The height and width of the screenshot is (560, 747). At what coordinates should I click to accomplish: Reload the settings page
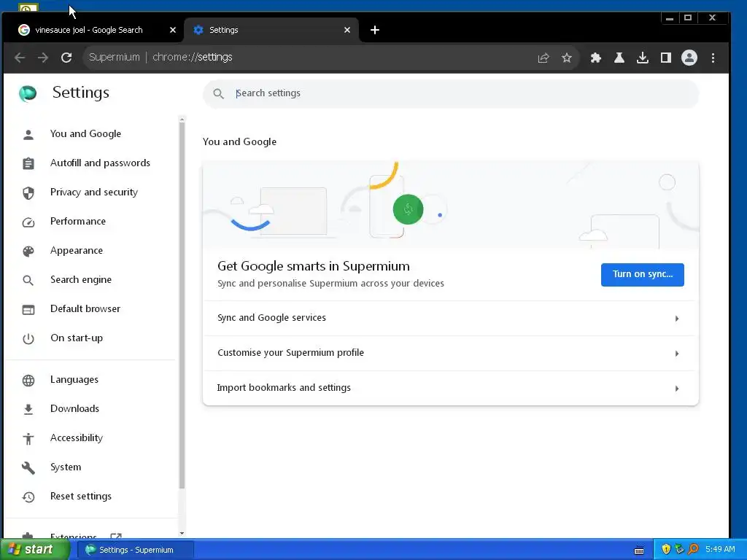pyautogui.click(x=66, y=58)
